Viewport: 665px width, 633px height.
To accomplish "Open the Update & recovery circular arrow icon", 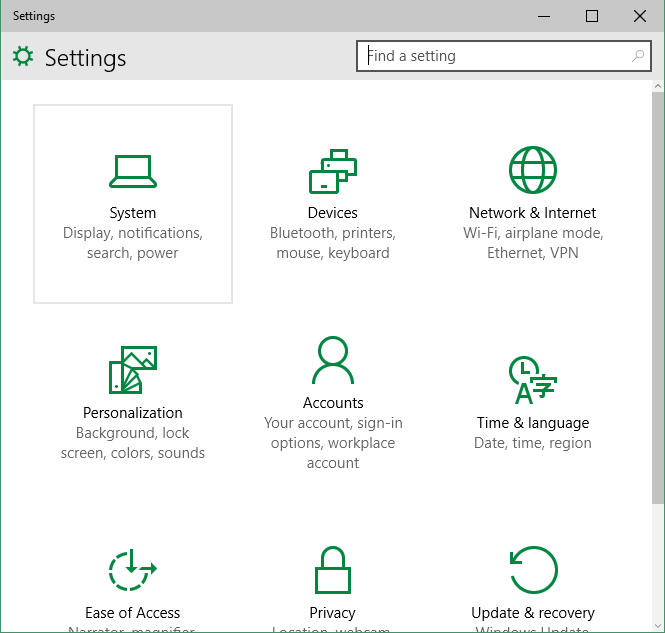I will pyautogui.click(x=532, y=570).
